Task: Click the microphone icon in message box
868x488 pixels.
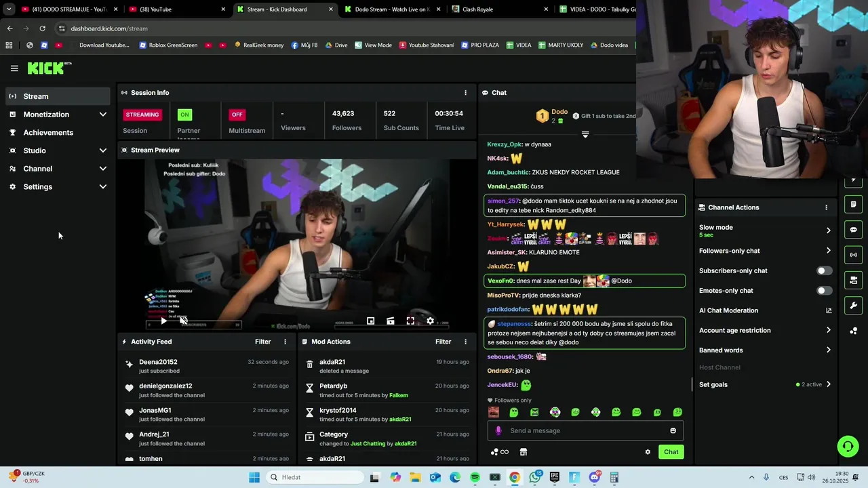Action: click(498, 430)
